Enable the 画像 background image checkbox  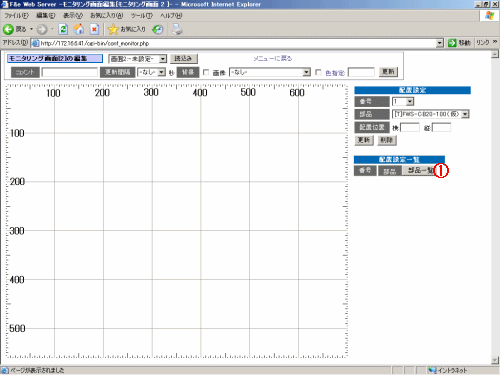tap(206, 72)
